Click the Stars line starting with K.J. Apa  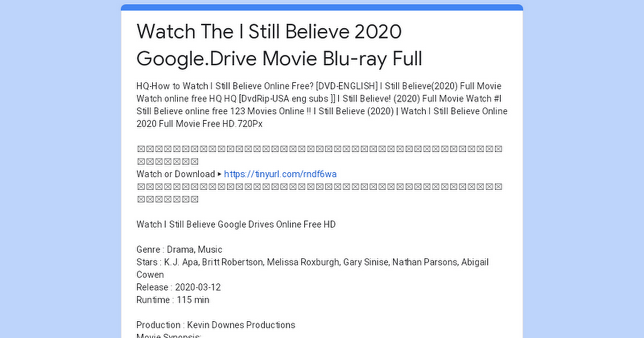coord(312,262)
